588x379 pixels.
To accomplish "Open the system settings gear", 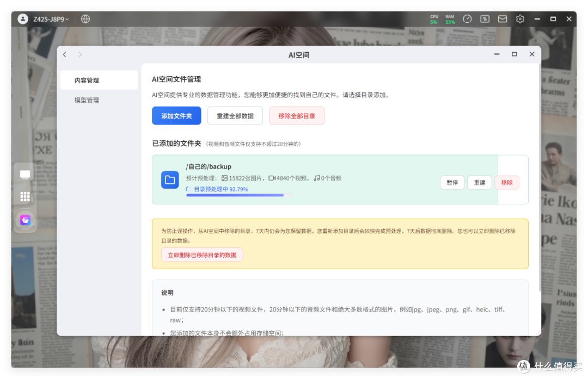I will tap(520, 18).
